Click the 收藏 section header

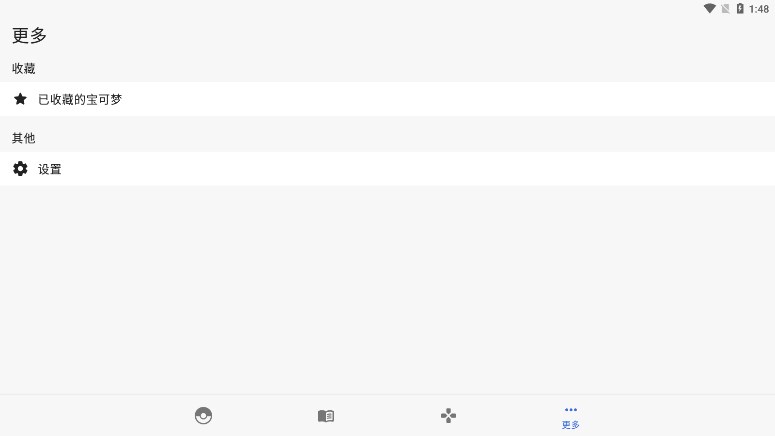coord(24,68)
